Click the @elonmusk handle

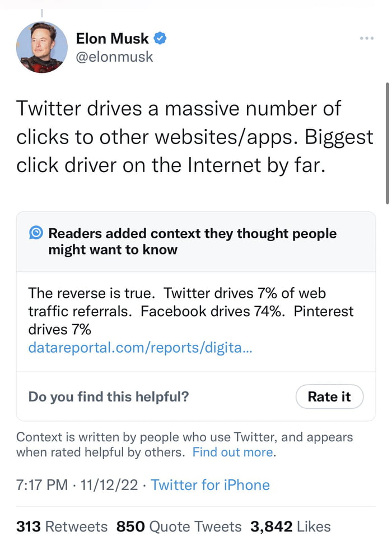tap(114, 57)
